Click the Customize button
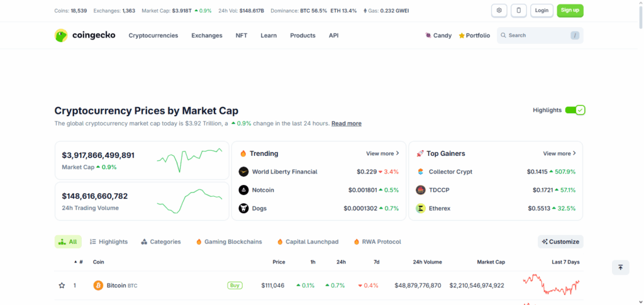This screenshot has height=305, width=644. click(560, 241)
